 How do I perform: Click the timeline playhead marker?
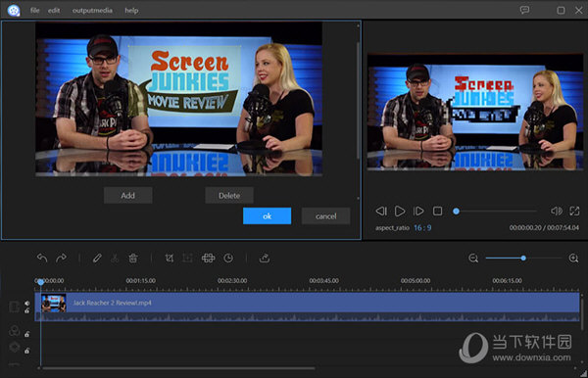(x=40, y=282)
